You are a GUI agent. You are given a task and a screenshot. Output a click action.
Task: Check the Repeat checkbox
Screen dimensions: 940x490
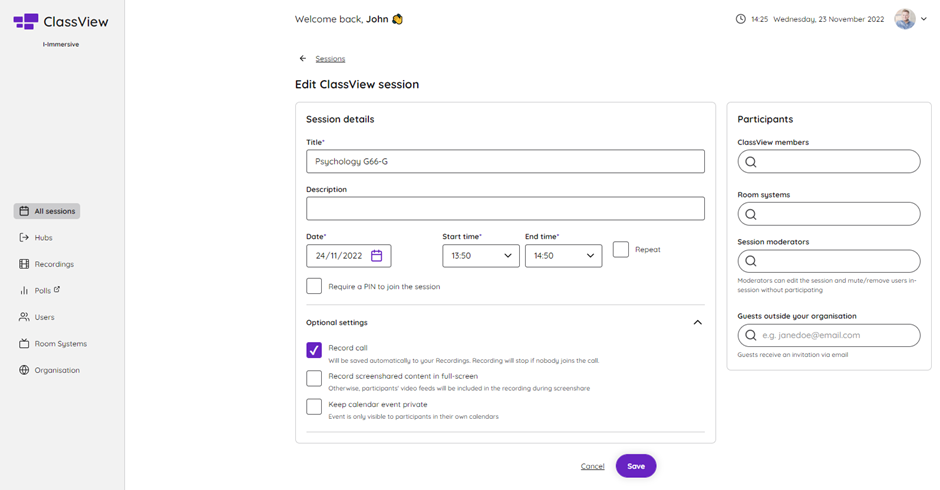pyautogui.click(x=621, y=249)
